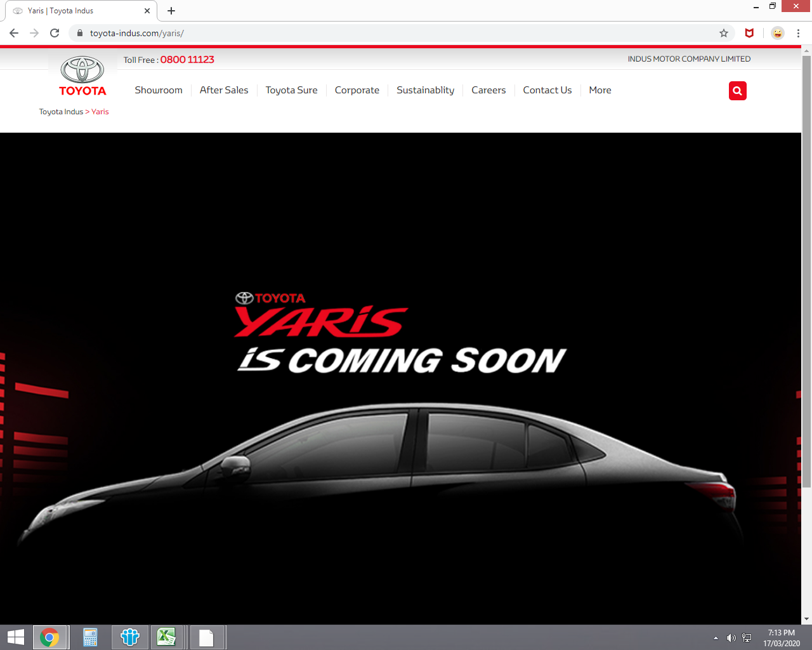Screen dimensions: 812x650
Task: Click the speaker volume tray icon
Action: point(731,638)
